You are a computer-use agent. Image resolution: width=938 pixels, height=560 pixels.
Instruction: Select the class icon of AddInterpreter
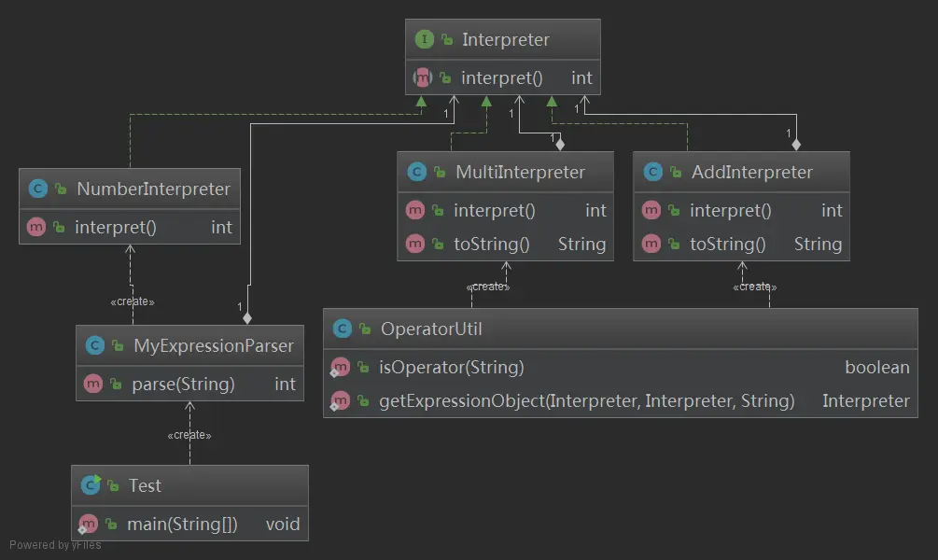coord(652,173)
